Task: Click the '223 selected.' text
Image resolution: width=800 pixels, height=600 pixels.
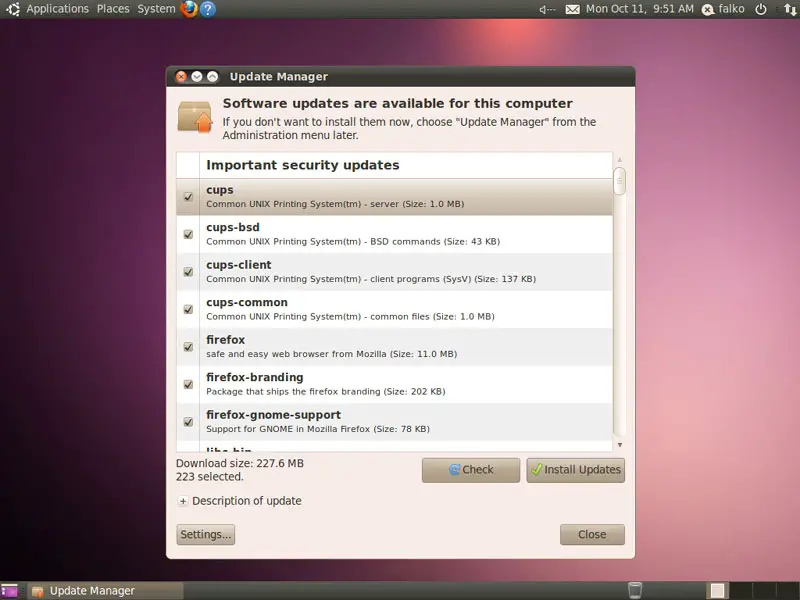Action: coord(210,477)
